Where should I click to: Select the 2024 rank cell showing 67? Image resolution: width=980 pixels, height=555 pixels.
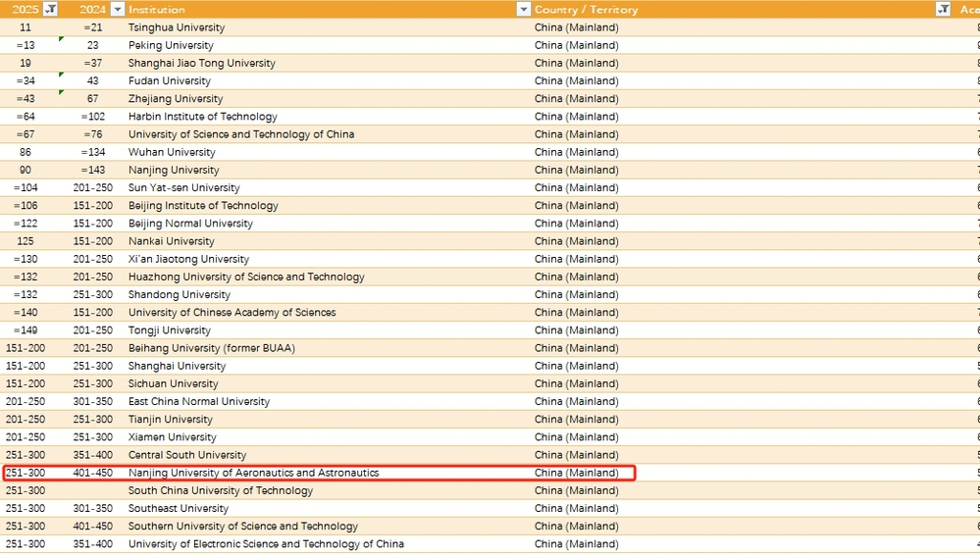92,99
